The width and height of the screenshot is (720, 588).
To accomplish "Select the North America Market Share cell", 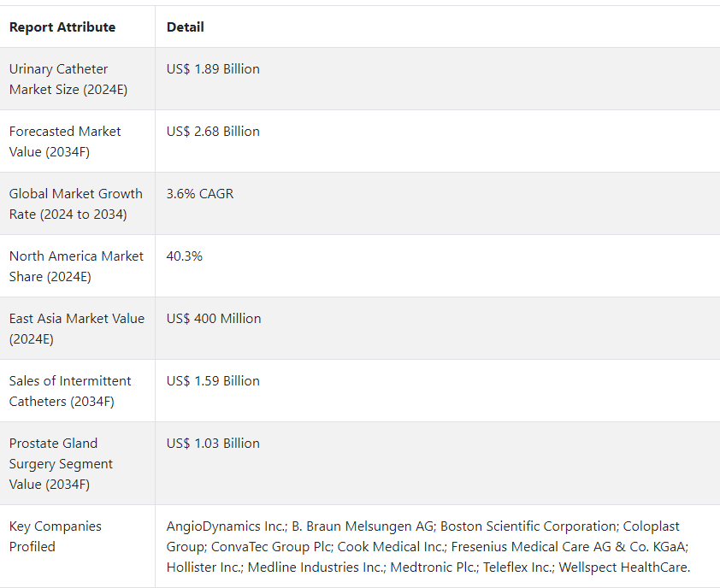I will coord(76,266).
